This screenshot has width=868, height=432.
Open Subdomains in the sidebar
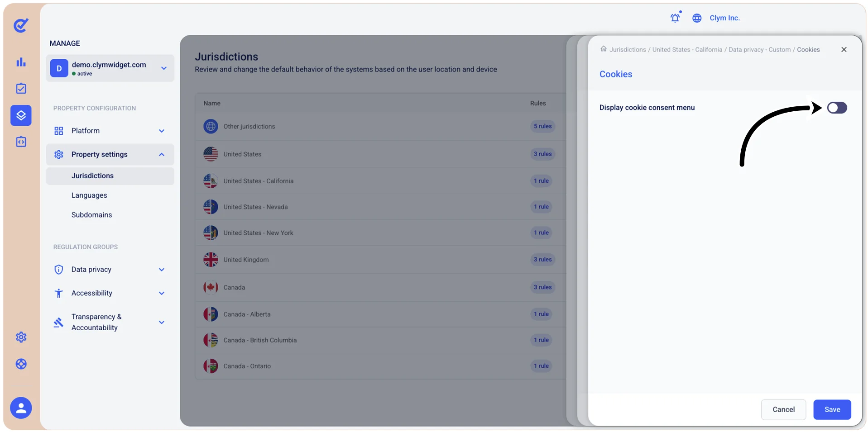[x=91, y=215]
